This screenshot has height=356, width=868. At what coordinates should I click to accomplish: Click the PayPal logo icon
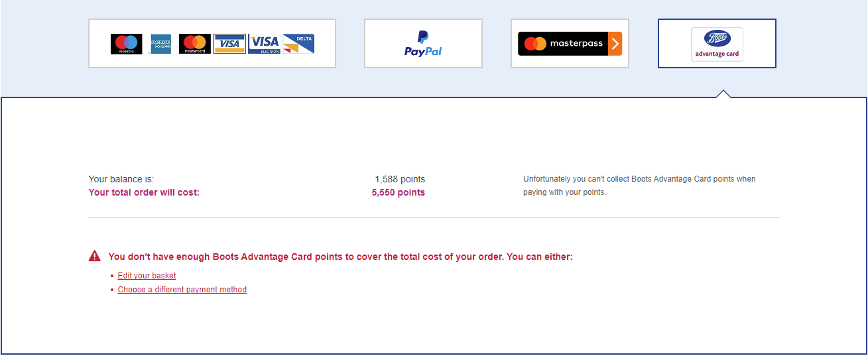coord(423,44)
